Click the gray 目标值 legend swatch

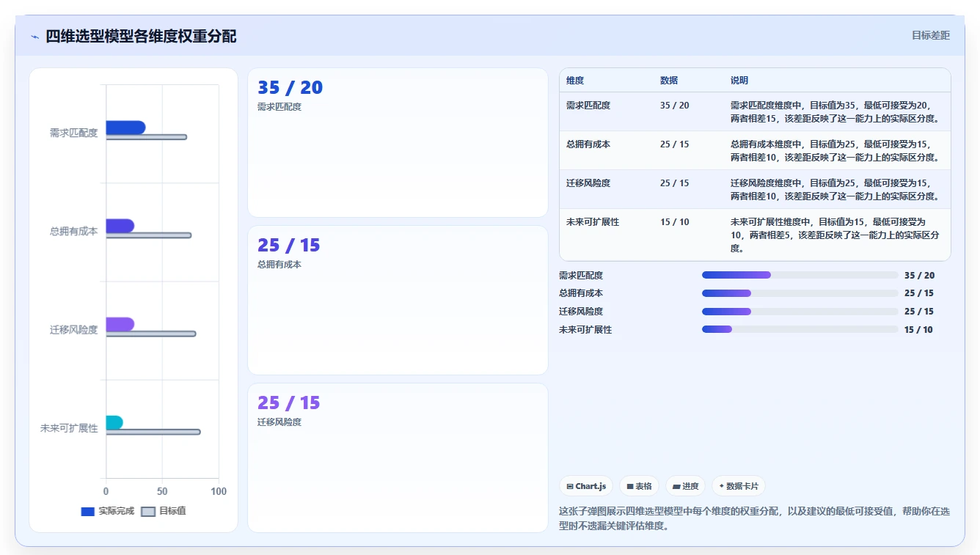148,511
